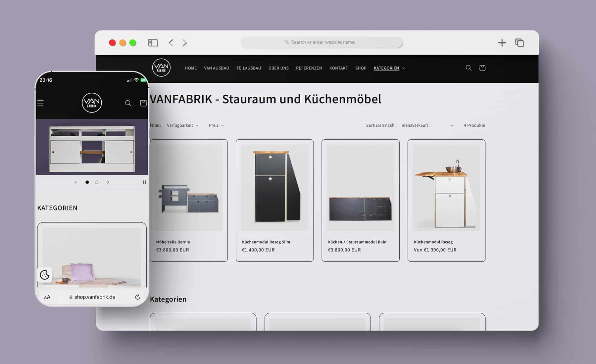
Task: Select the KONTAKT navigation item
Action: click(338, 68)
